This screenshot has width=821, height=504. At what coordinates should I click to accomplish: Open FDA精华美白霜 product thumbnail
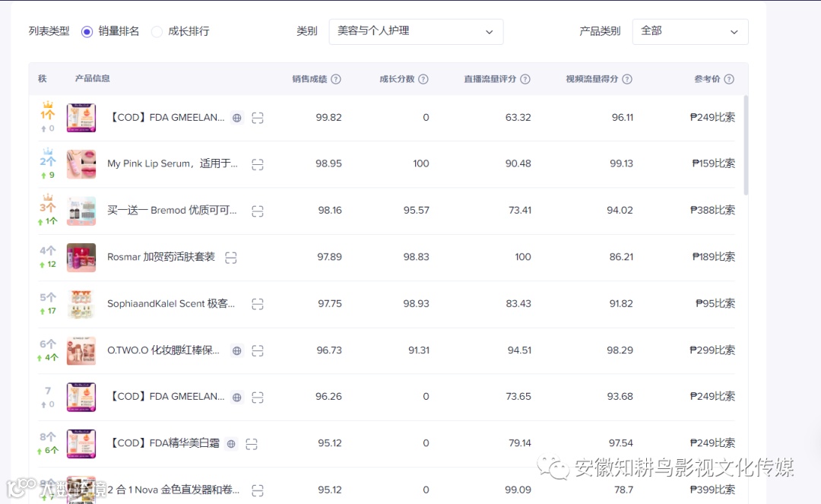(81, 444)
